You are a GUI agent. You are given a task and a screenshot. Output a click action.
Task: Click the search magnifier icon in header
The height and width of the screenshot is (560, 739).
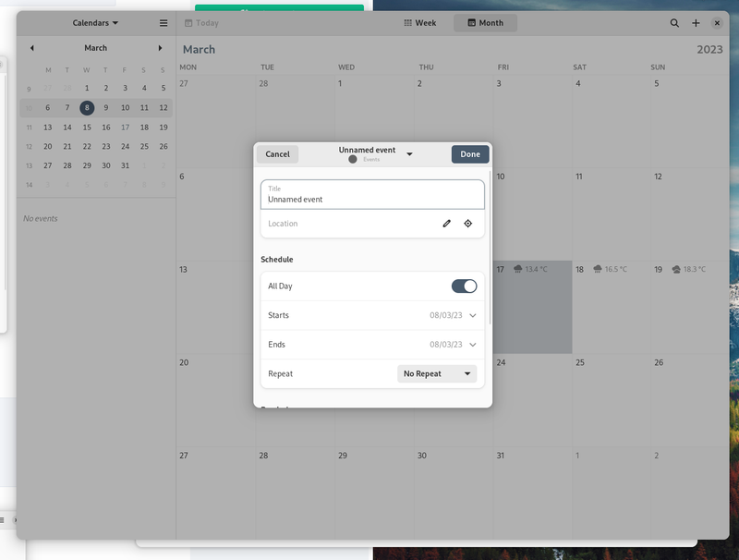tap(674, 22)
